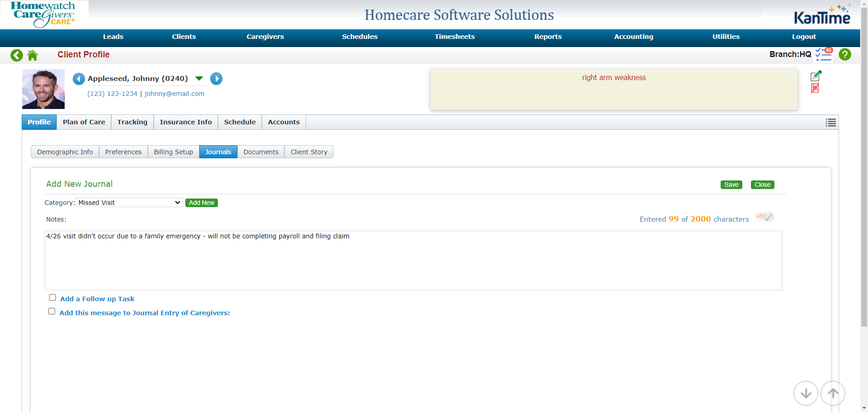Open the Documents sub-tab
The width and height of the screenshot is (868, 412).
click(x=260, y=152)
